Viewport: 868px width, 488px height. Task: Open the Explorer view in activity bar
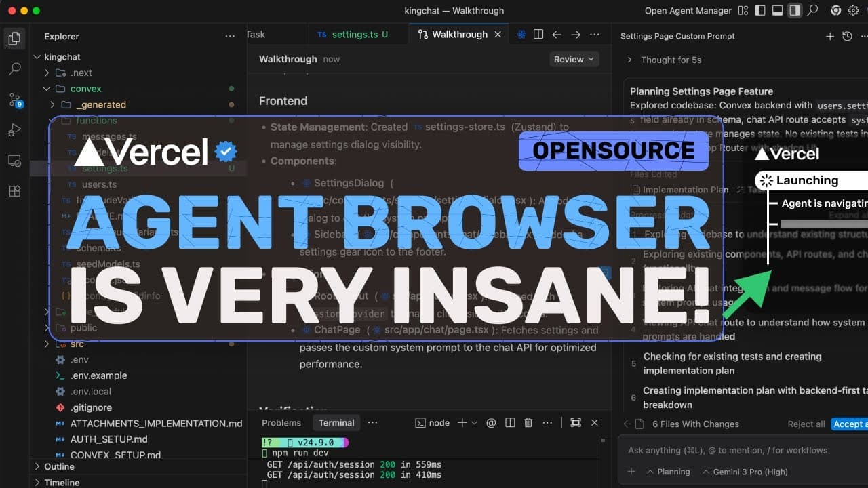(14, 39)
